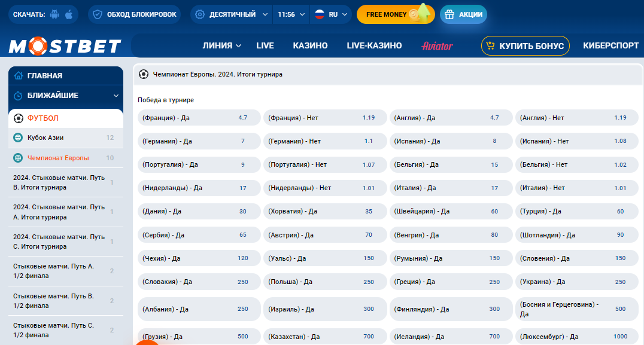Bet on (Италия) - Да at 17

(x=451, y=188)
